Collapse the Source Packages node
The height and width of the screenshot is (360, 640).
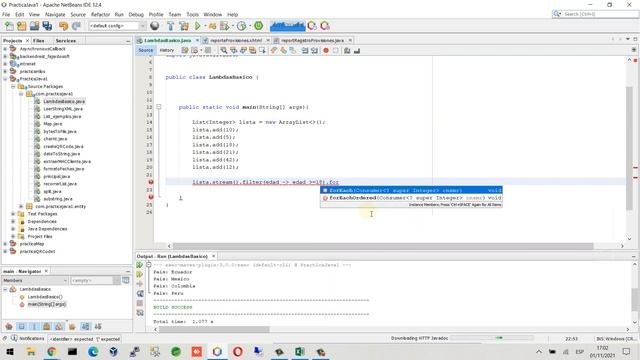tap(13, 87)
